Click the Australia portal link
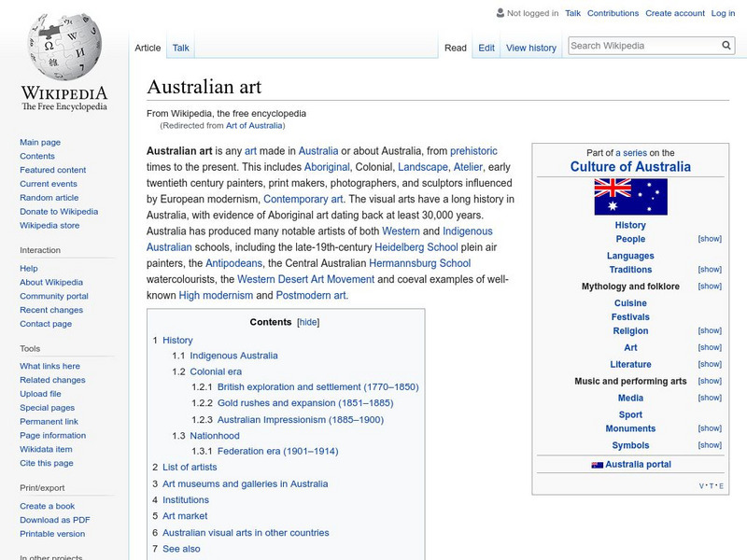The image size is (747, 560). (x=638, y=464)
